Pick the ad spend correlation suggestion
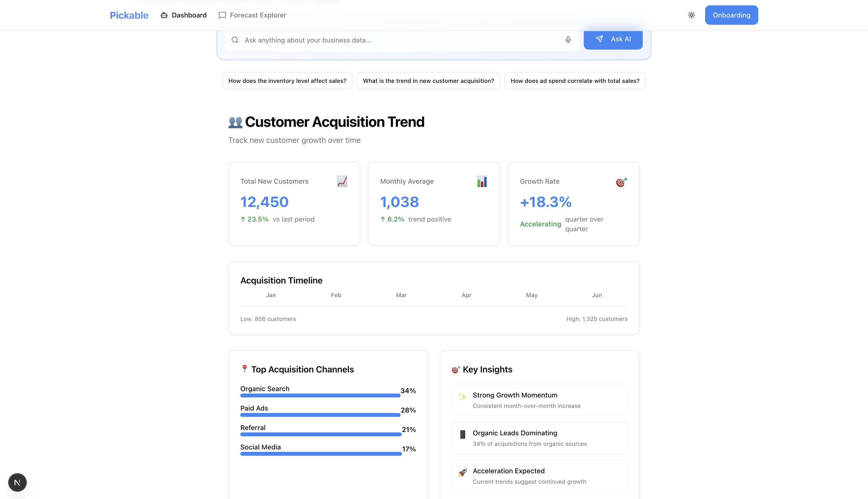The height and width of the screenshot is (499, 868). pos(575,81)
